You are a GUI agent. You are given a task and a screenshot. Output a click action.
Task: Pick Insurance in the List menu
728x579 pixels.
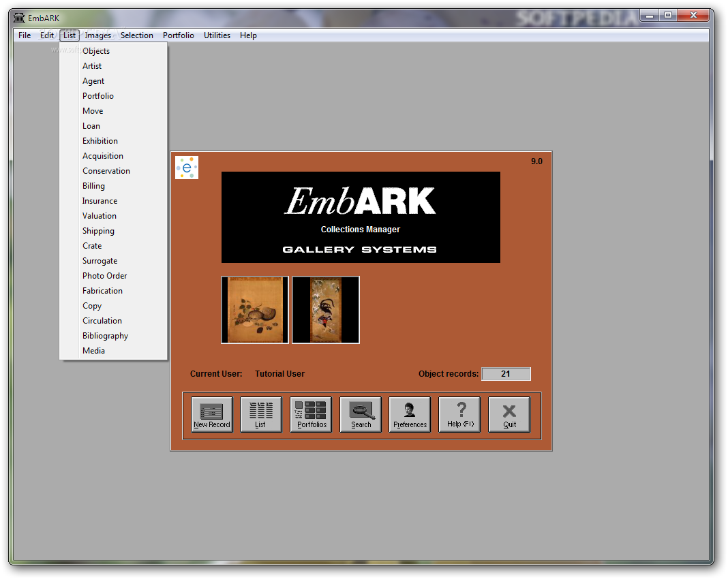point(113,201)
